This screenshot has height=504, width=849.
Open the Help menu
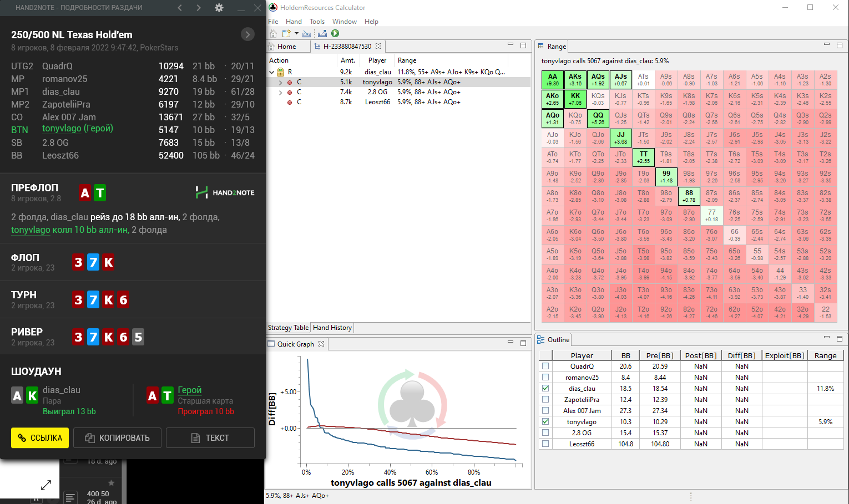[x=371, y=22]
